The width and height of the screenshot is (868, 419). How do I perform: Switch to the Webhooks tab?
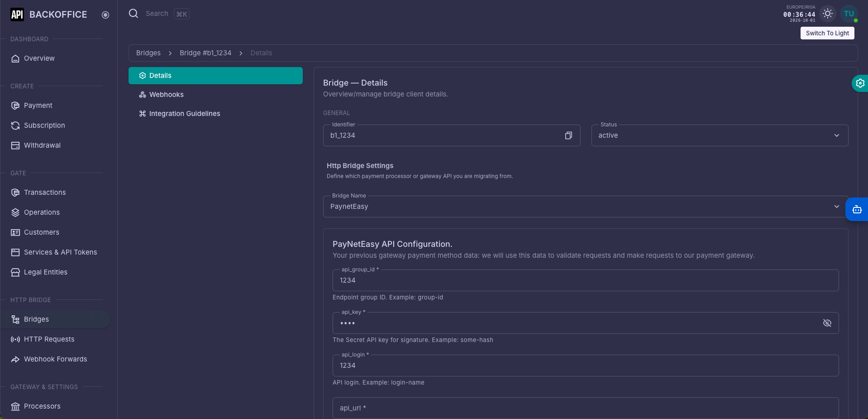(x=215, y=95)
